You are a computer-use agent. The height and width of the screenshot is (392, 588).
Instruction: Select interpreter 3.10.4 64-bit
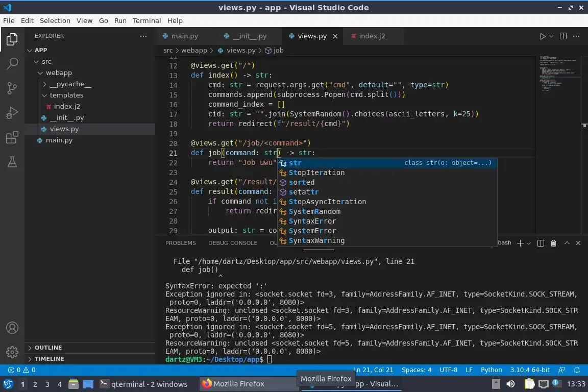[x=529, y=370]
